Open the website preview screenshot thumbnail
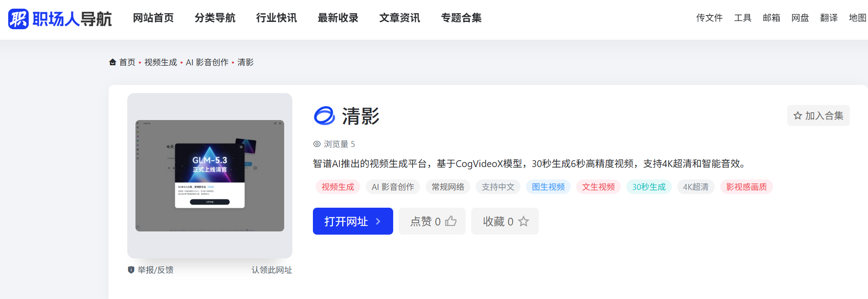Viewport: 868px width, 299px height. (210, 176)
